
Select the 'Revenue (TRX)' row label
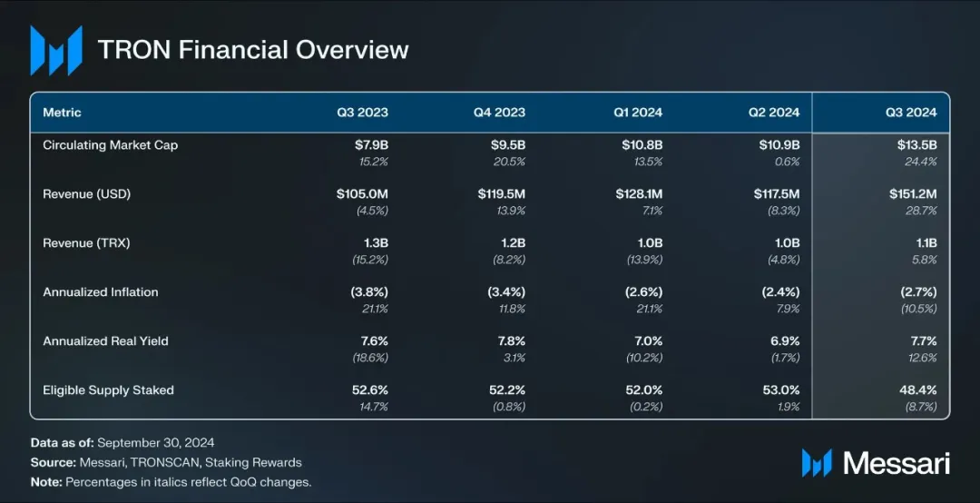click(x=86, y=242)
